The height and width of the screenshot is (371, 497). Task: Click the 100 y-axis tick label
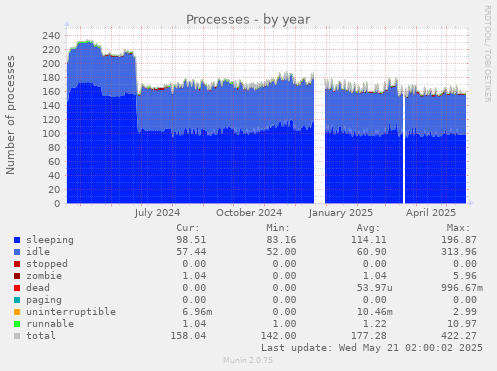coord(51,134)
